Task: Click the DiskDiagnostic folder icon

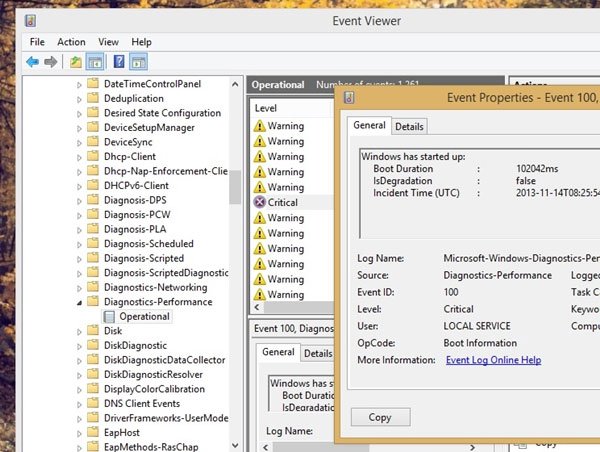Action: pos(93,345)
